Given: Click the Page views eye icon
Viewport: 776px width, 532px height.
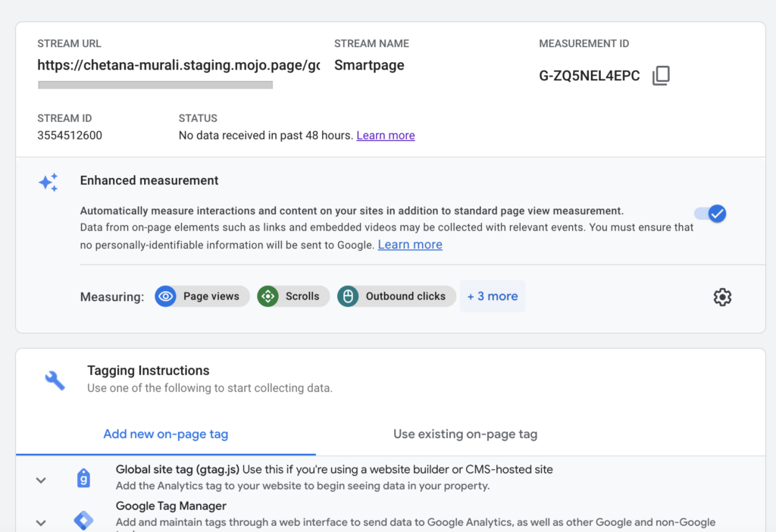Looking at the screenshot, I should coord(165,296).
